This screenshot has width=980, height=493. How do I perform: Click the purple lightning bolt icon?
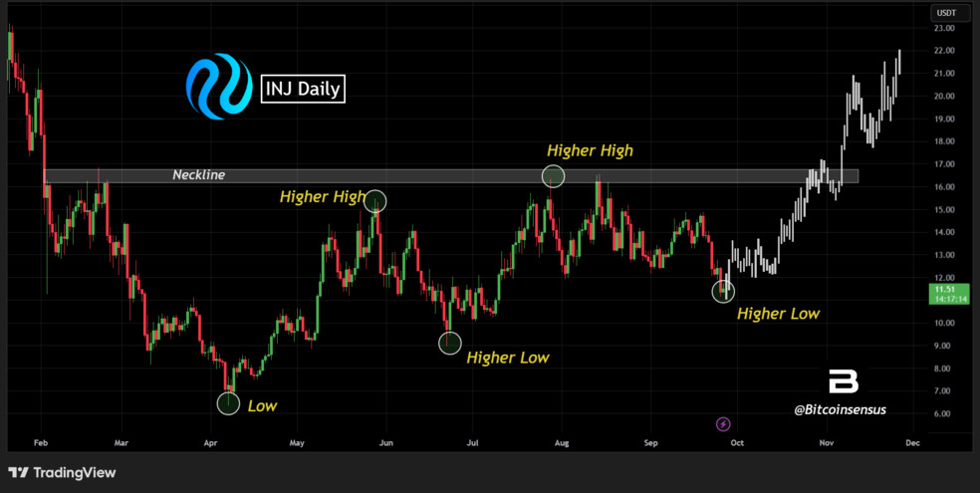(x=723, y=424)
